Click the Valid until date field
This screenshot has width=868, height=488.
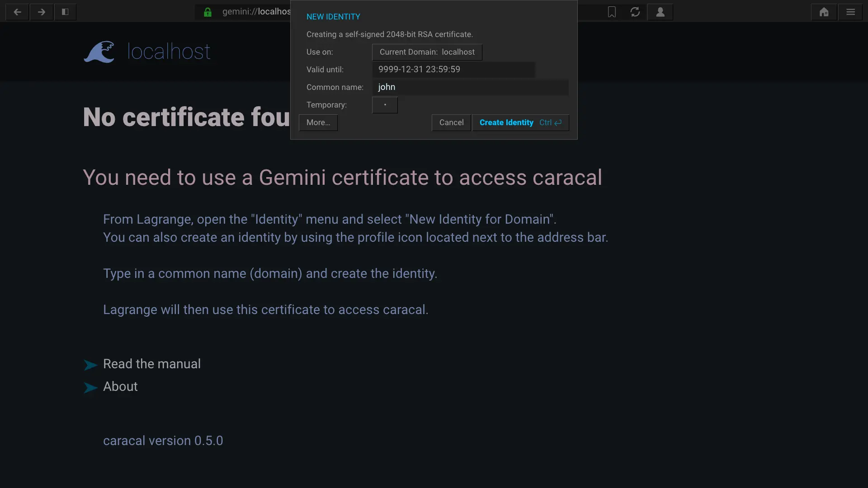453,70
